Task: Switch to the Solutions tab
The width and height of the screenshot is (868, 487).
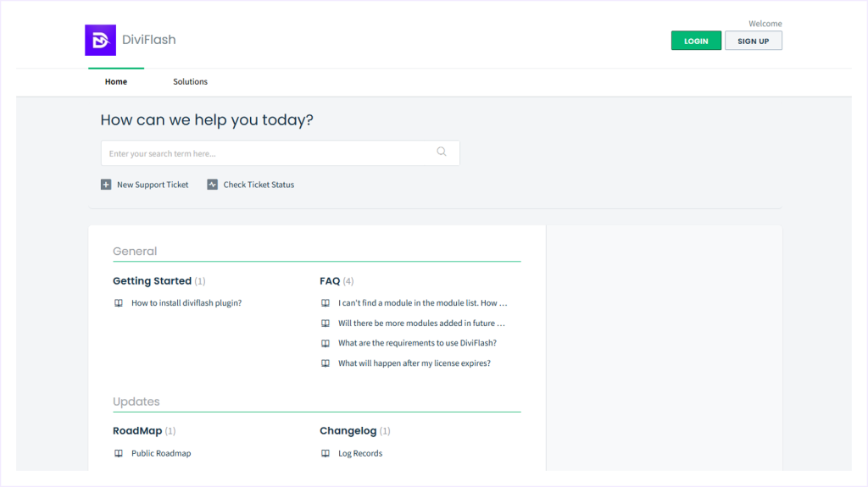Action: pos(190,82)
